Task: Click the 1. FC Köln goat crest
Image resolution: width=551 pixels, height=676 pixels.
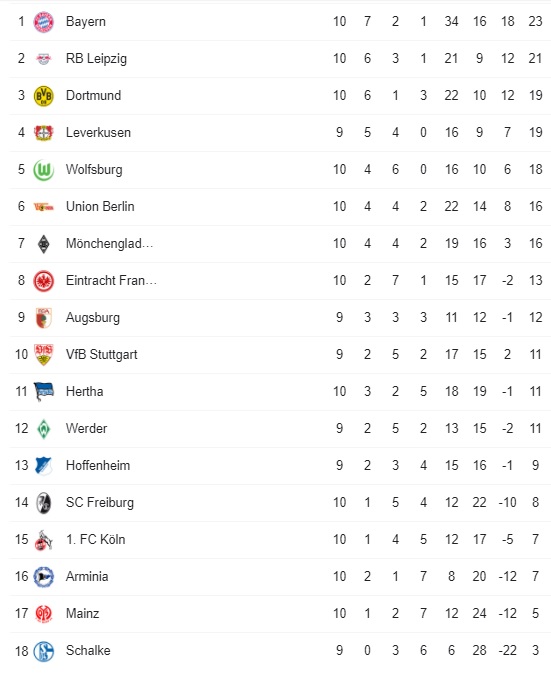Action: click(44, 540)
